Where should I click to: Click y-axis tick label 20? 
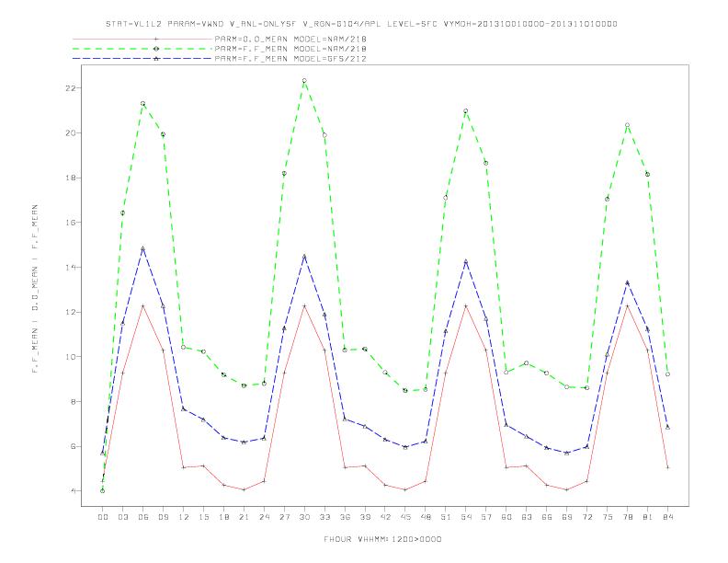click(70, 132)
